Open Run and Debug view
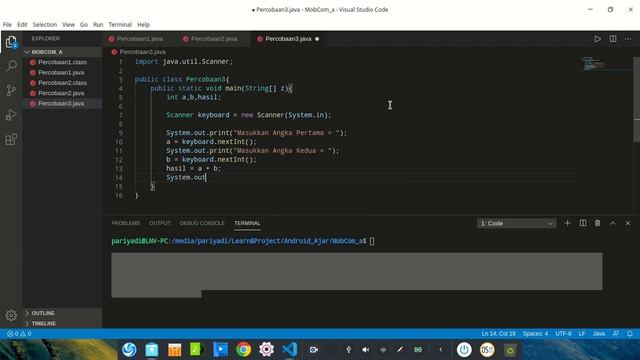The image size is (640, 360). 11,115
